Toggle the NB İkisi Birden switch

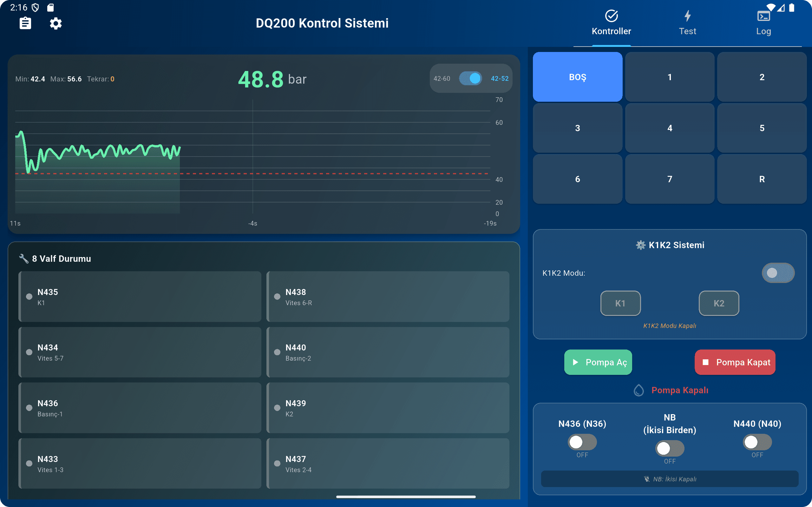669,448
